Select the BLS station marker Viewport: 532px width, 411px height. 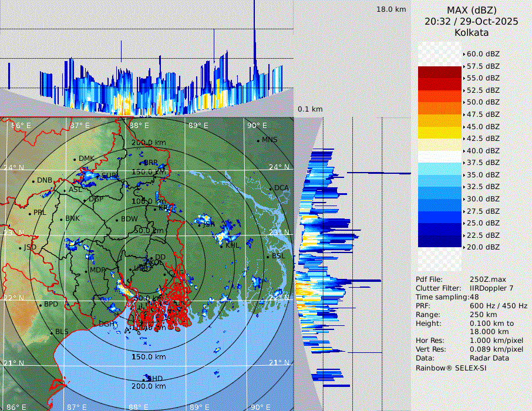(52, 332)
